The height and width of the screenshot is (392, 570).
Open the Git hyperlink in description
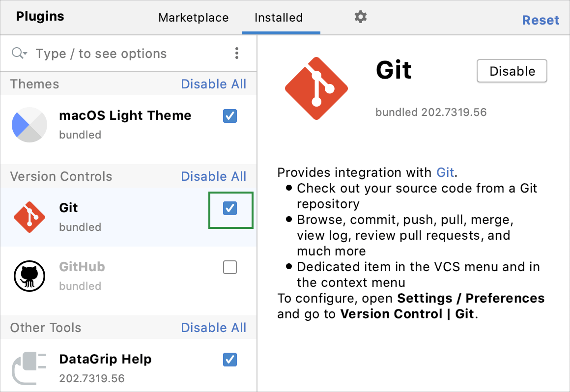click(445, 172)
